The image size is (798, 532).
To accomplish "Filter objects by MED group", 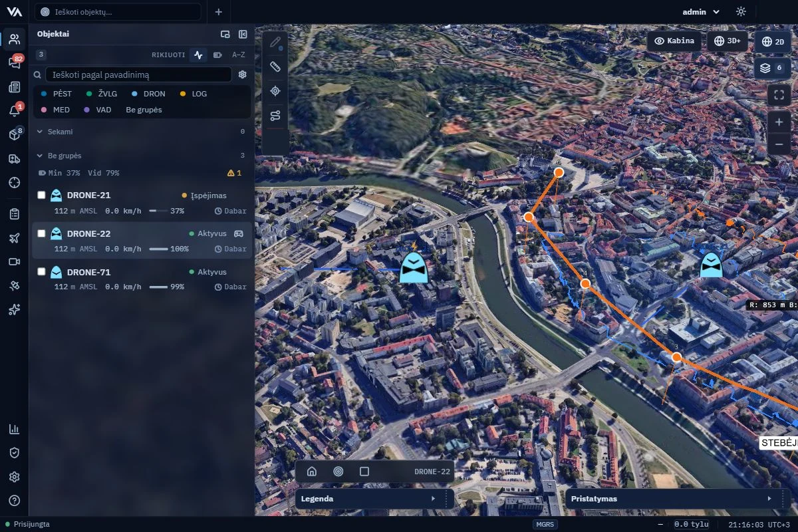I will (x=55, y=110).
